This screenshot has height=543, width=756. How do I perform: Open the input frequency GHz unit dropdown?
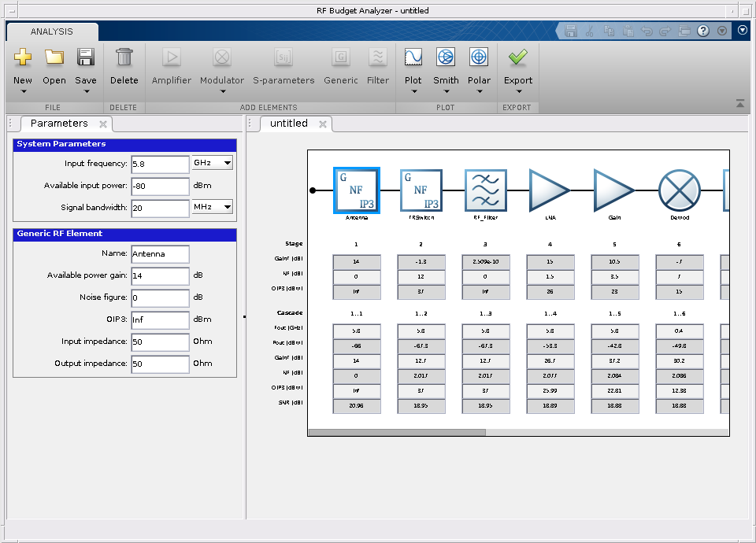tap(213, 163)
